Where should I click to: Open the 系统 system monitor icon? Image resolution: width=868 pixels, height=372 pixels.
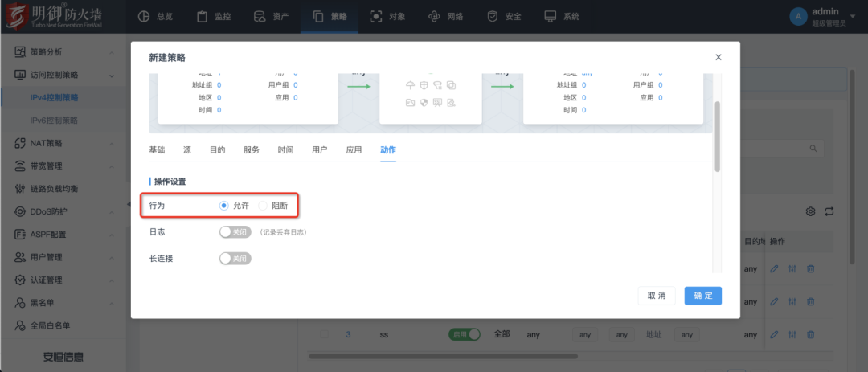tap(551, 17)
